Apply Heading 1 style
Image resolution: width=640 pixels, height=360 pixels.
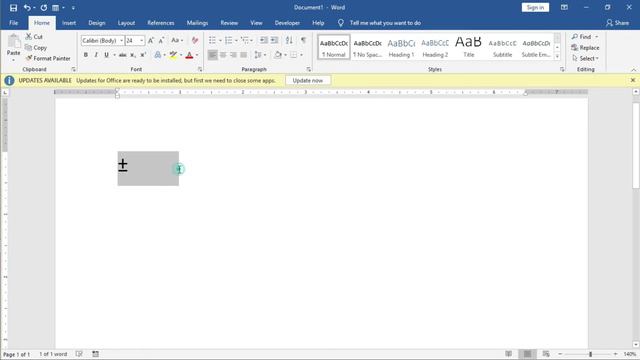(x=401, y=47)
